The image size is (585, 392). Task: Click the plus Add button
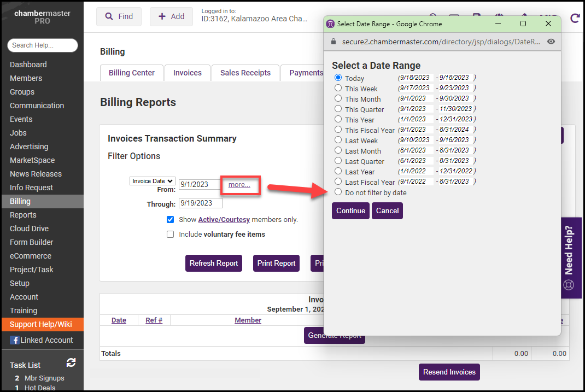[x=171, y=16]
